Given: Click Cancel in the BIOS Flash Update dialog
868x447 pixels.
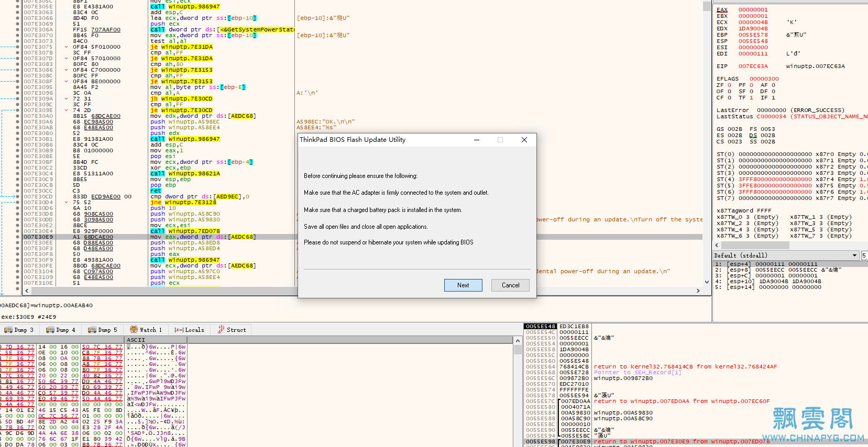Looking at the screenshot, I should click(x=510, y=285).
